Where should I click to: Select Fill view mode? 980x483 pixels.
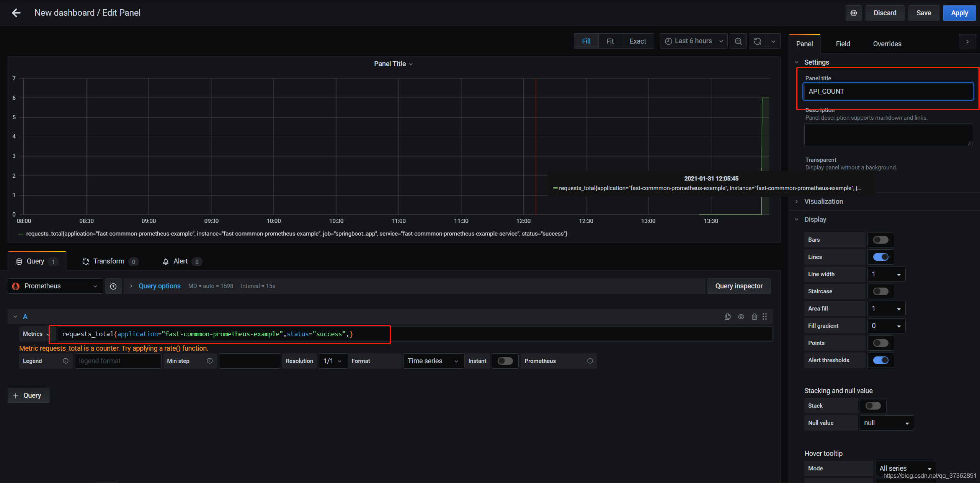586,41
